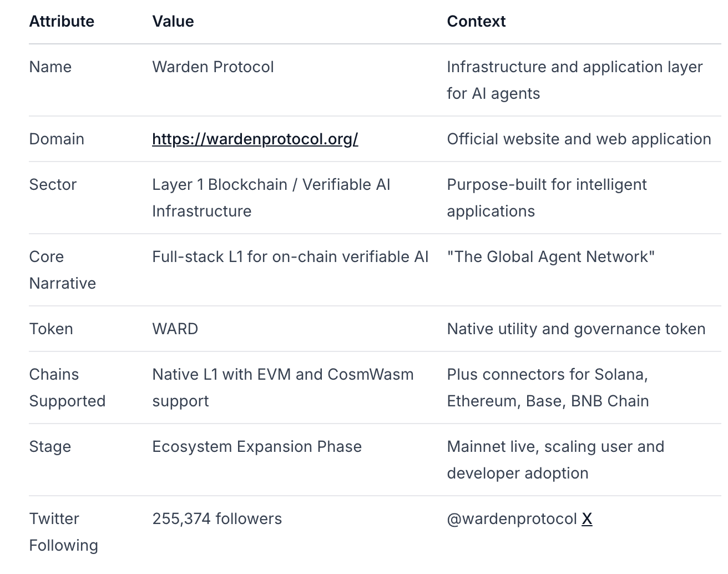Click the Context column header
This screenshot has width=728, height=574.
coord(476,21)
